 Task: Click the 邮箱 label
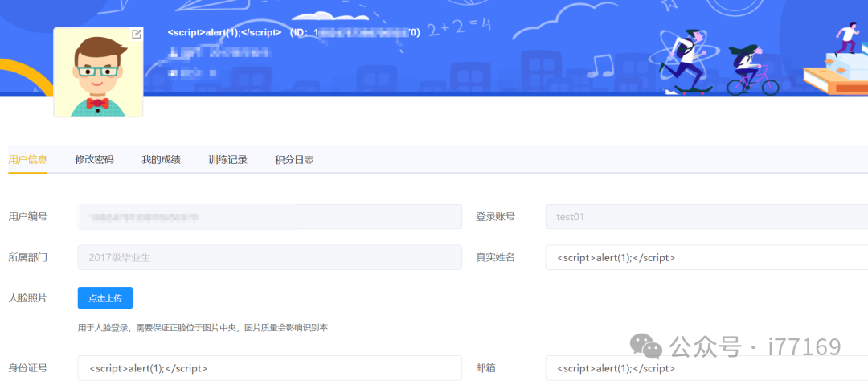click(x=485, y=368)
